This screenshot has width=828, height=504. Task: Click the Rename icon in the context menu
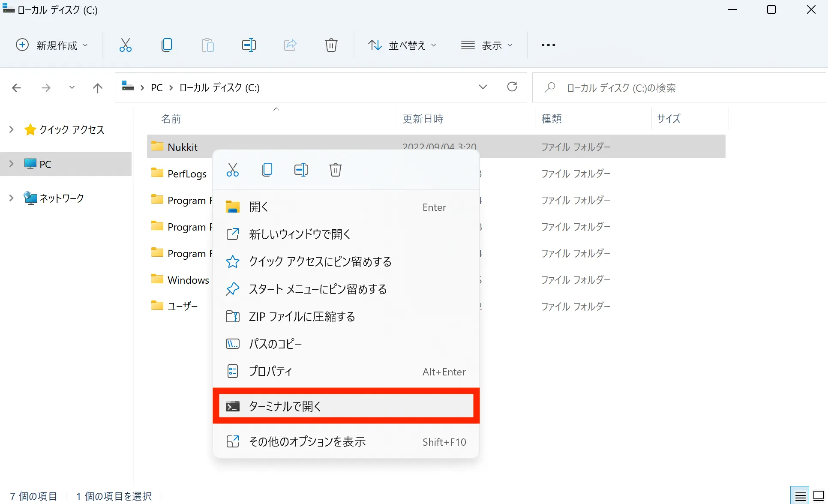click(301, 170)
